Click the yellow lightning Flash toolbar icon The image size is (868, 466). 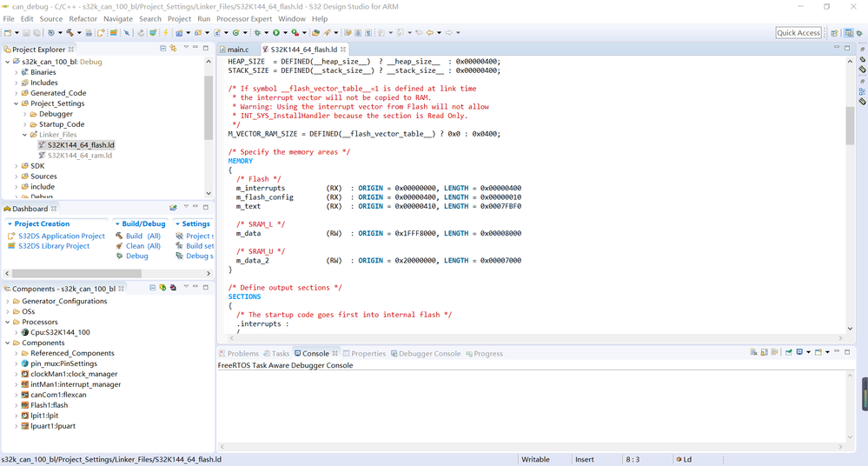(165, 33)
